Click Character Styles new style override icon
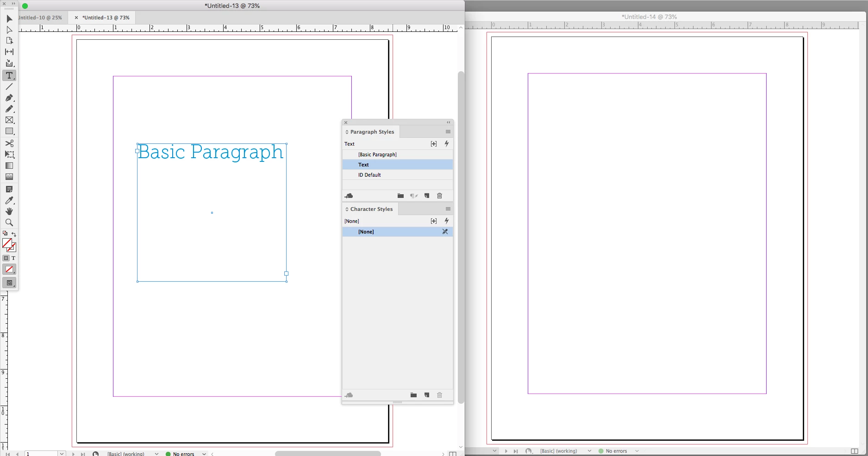Image resolution: width=868 pixels, height=456 pixels. tap(434, 221)
